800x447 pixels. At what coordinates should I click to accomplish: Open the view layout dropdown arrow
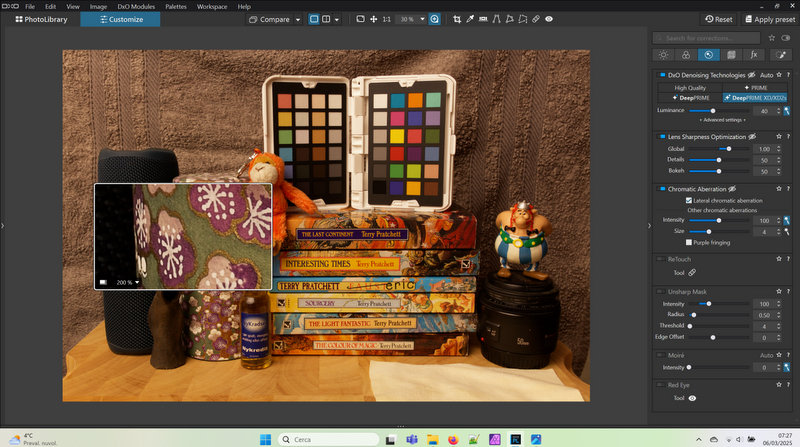pos(337,19)
